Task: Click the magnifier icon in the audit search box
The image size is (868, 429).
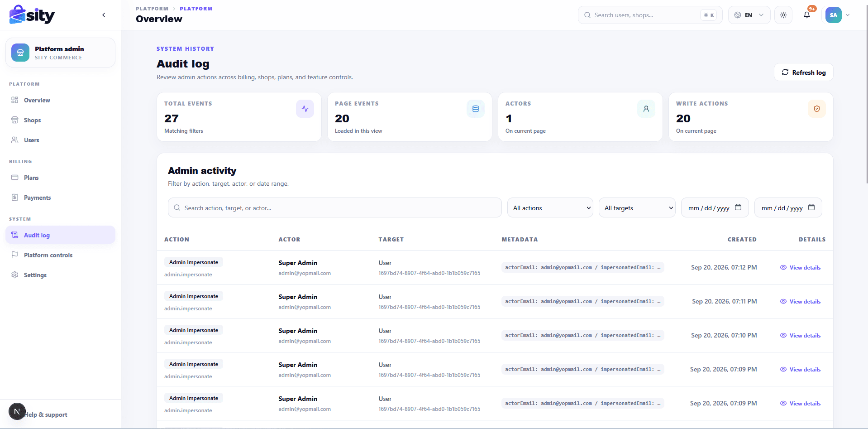Action: [177, 208]
